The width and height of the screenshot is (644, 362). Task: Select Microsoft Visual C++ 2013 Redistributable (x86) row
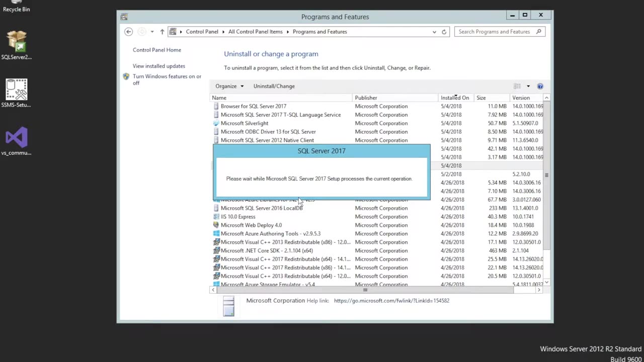pos(376,242)
